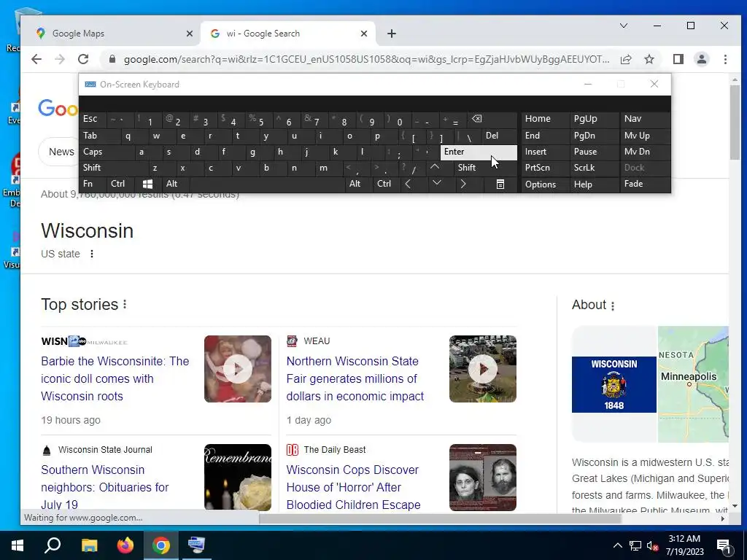Toggle right Alt key on keyboard

(x=358, y=184)
